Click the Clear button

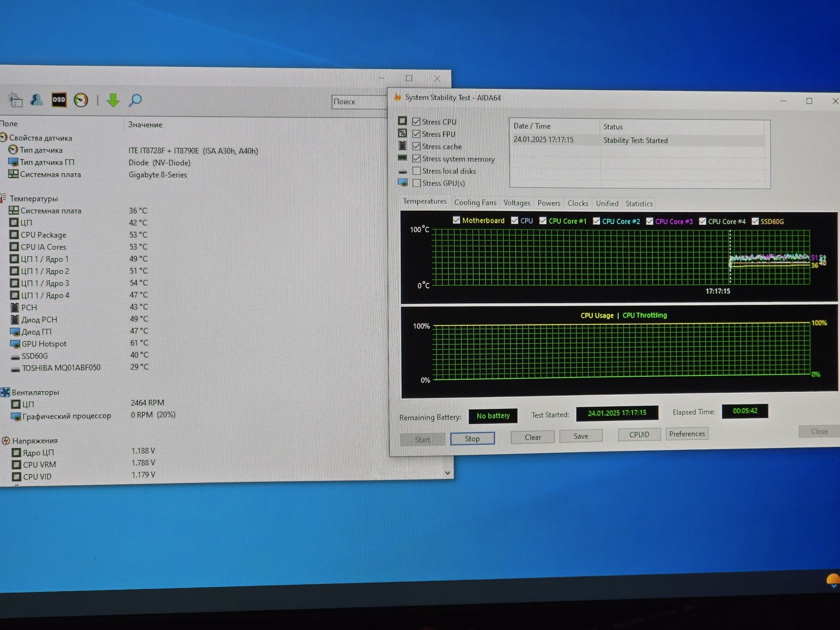pos(533,437)
